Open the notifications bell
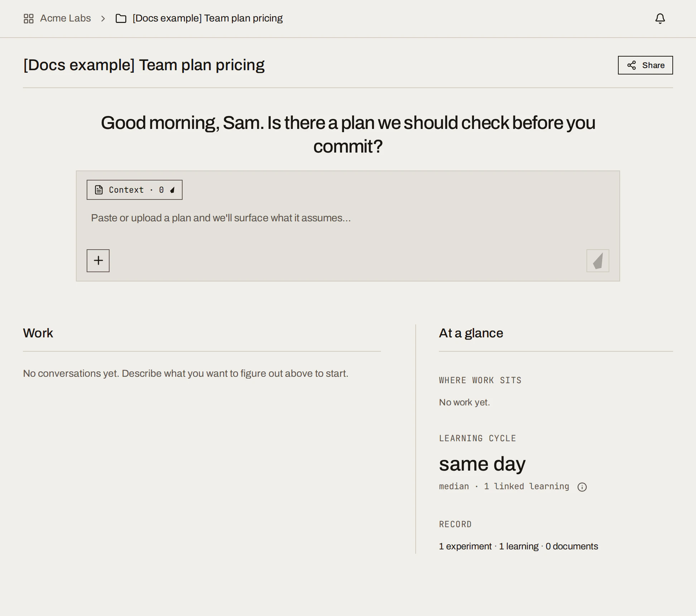 click(x=660, y=18)
